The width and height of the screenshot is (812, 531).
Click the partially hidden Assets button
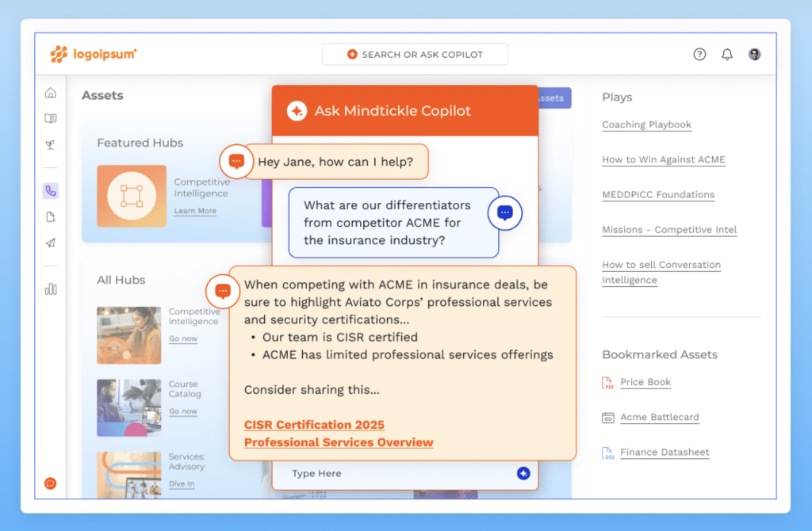pyautogui.click(x=554, y=97)
